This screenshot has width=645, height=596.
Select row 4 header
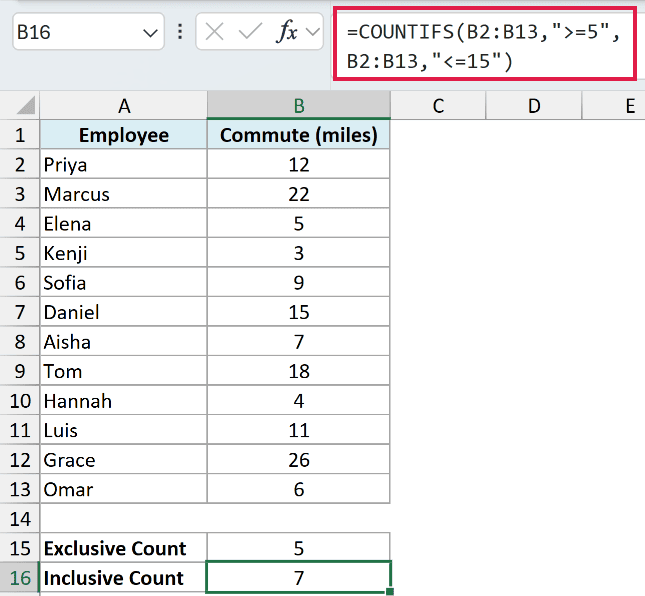click(20, 223)
